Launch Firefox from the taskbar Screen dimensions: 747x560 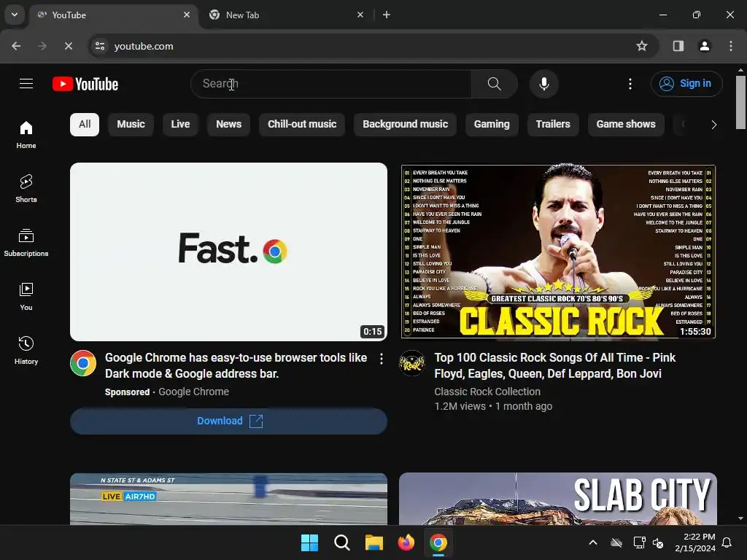(406, 542)
